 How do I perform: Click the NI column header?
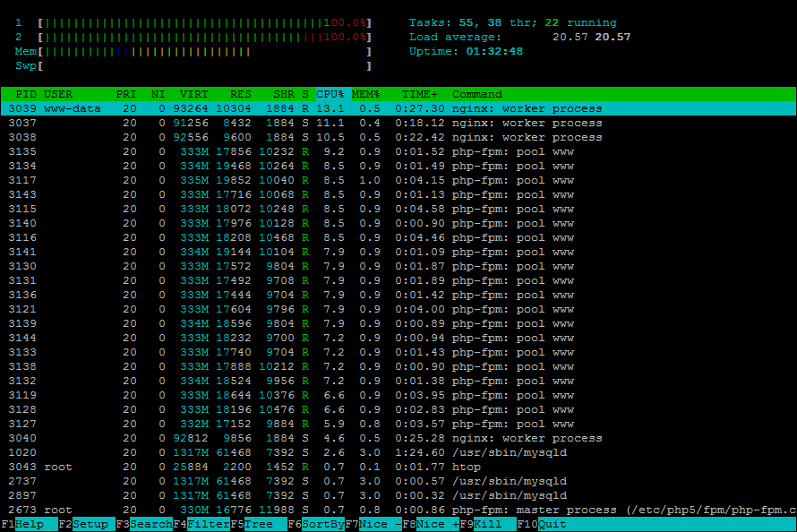pos(159,95)
